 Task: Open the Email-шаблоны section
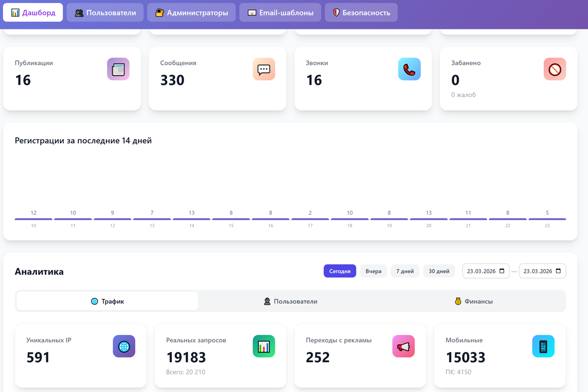click(x=280, y=12)
